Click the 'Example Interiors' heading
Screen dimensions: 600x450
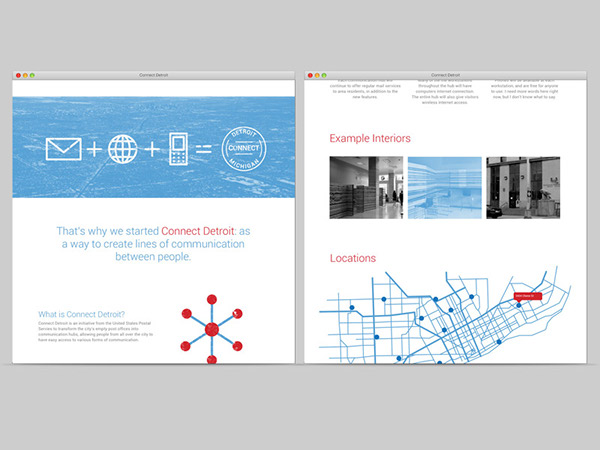pos(370,138)
